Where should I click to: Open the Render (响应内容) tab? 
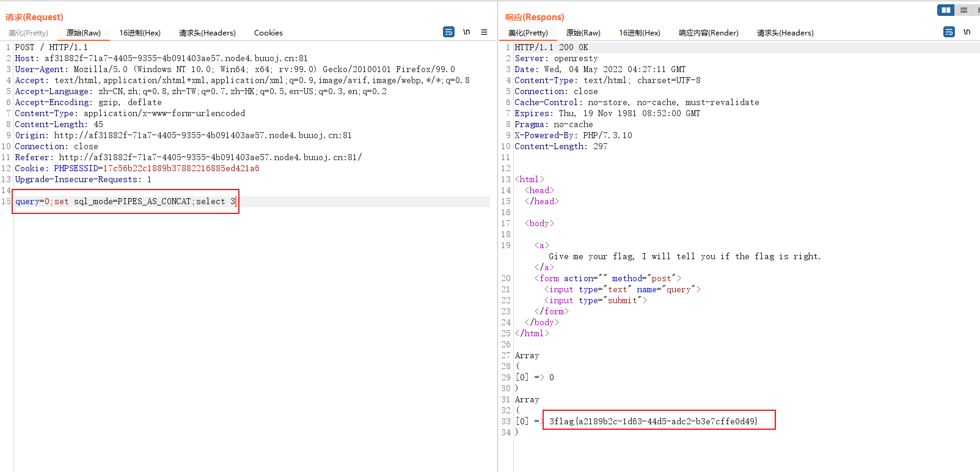click(709, 33)
